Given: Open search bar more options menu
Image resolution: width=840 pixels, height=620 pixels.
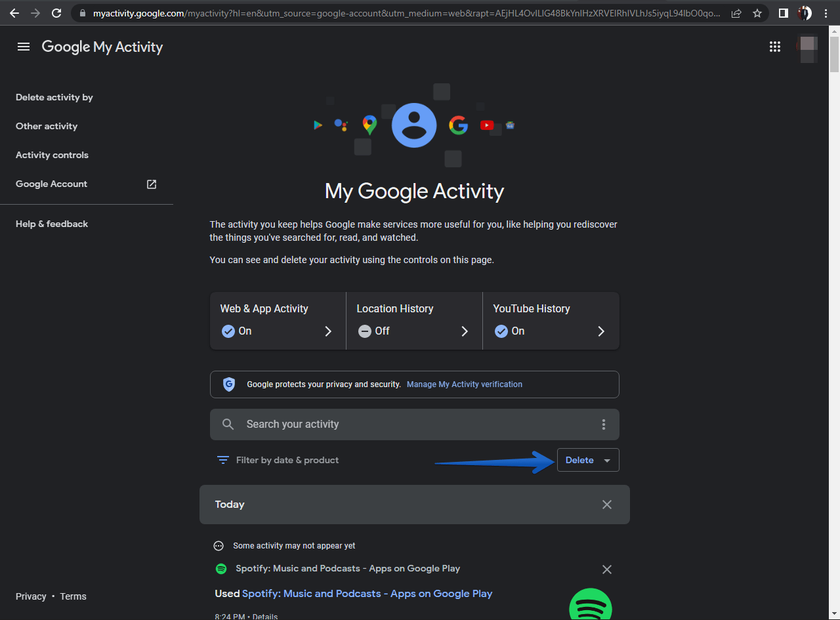Looking at the screenshot, I should 603,424.
